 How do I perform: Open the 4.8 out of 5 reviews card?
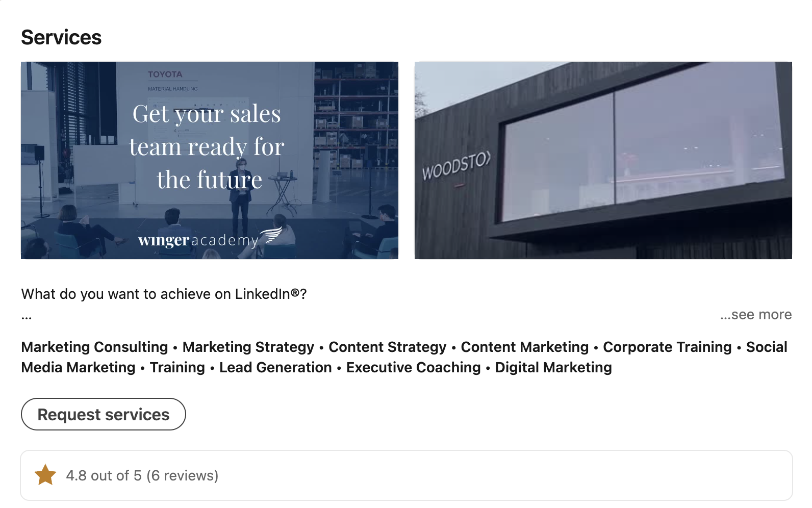(x=406, y=475)
